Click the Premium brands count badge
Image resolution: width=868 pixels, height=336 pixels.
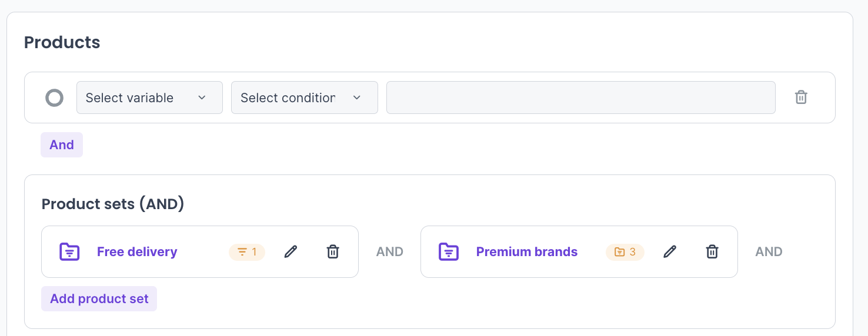(x=625, y=252)
